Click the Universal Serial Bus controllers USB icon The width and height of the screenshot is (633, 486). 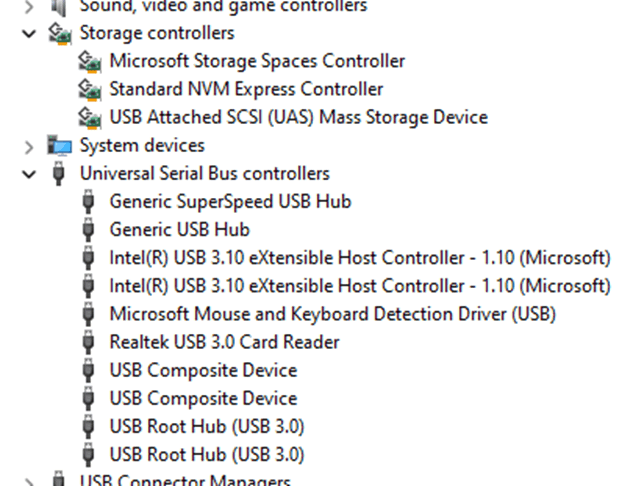[x=59, y=174]
